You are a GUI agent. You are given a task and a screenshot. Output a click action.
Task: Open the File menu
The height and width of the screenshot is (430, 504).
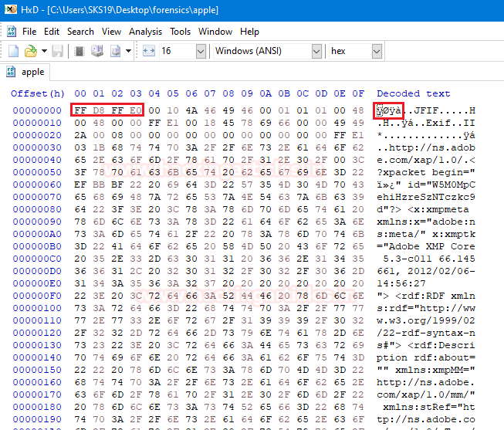(x=29, y=32)
